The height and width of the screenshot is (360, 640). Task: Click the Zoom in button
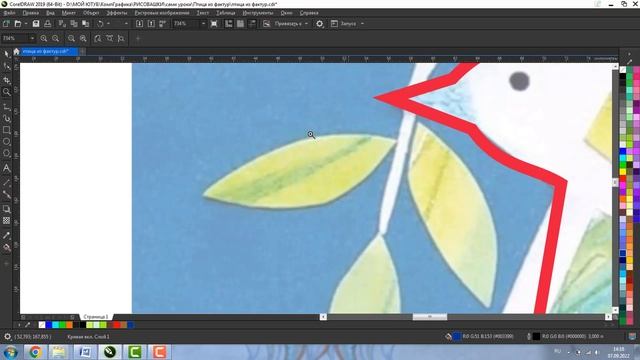(44, 38)
